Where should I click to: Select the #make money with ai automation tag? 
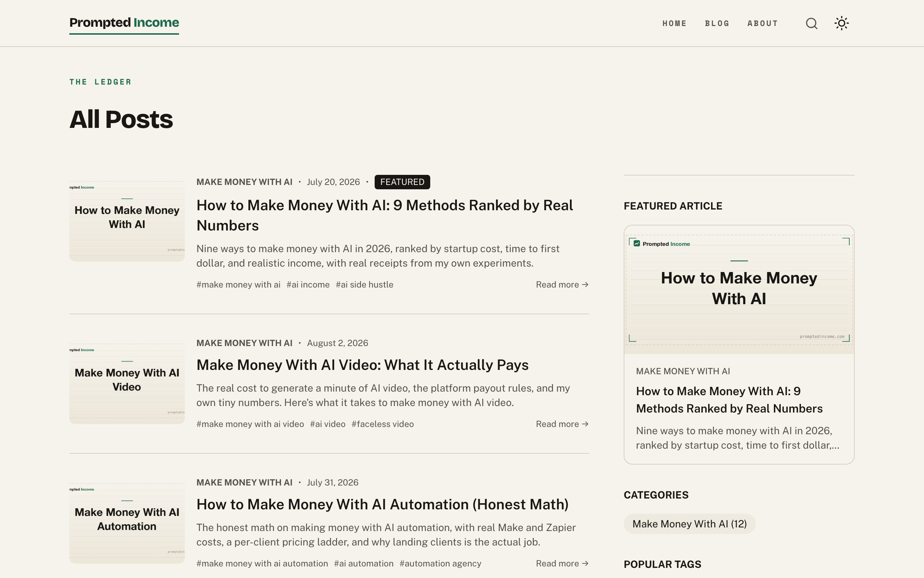coord(262,564)
